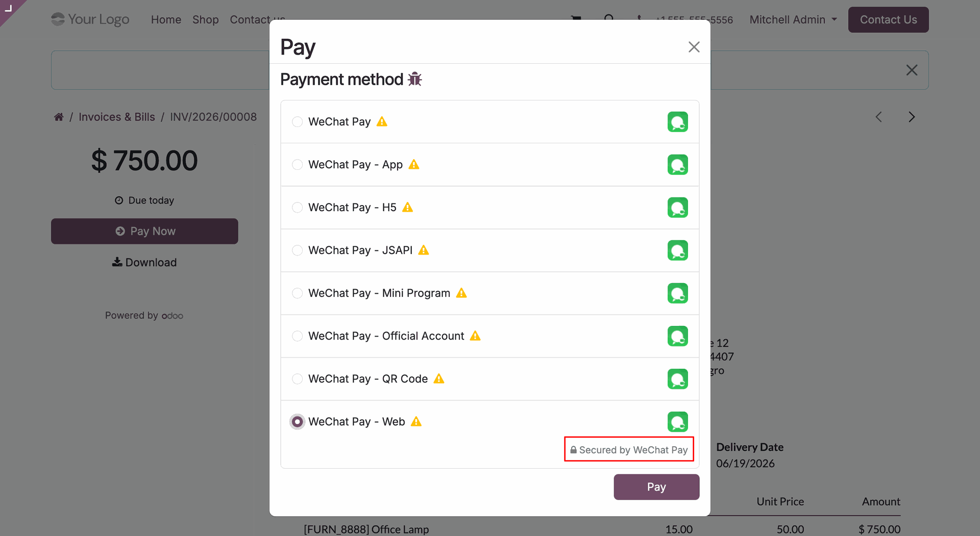Close the Pay dialog with the X

click(x=694, y=47)
